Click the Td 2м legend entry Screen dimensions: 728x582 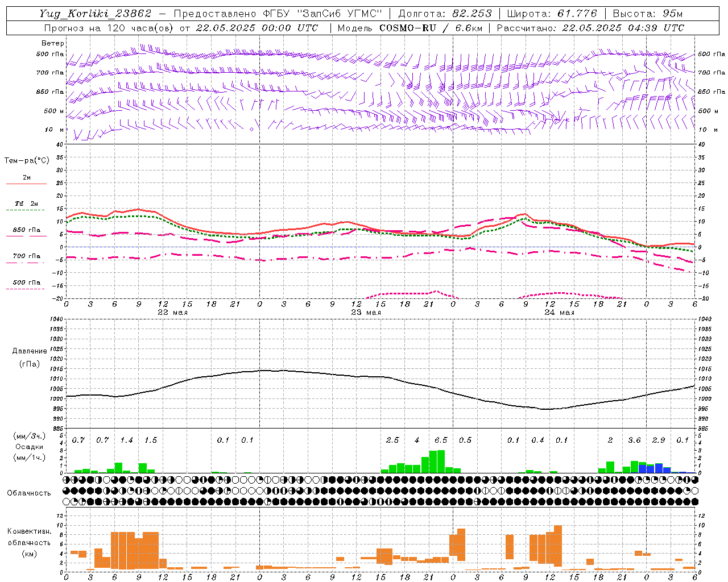coord(27,203)
